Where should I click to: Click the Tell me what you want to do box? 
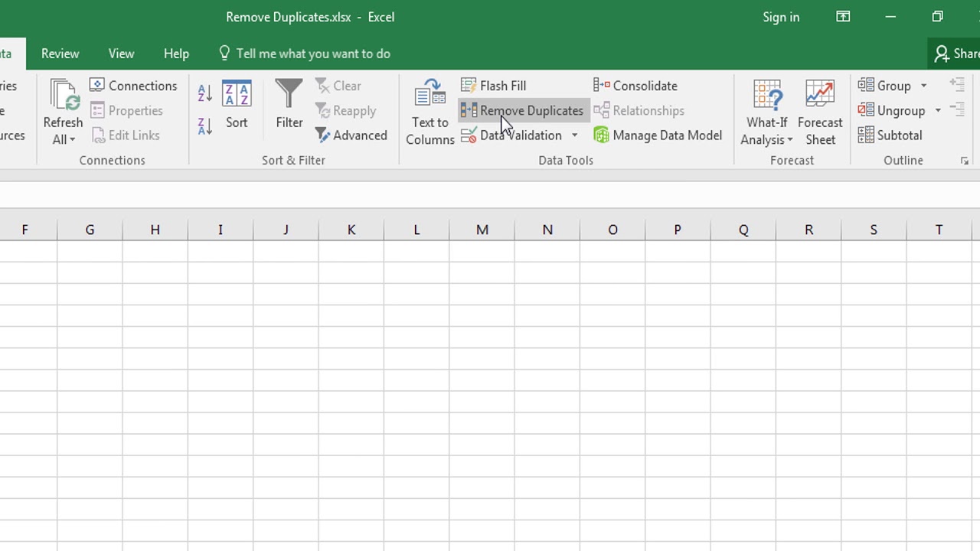coord(305,54)
